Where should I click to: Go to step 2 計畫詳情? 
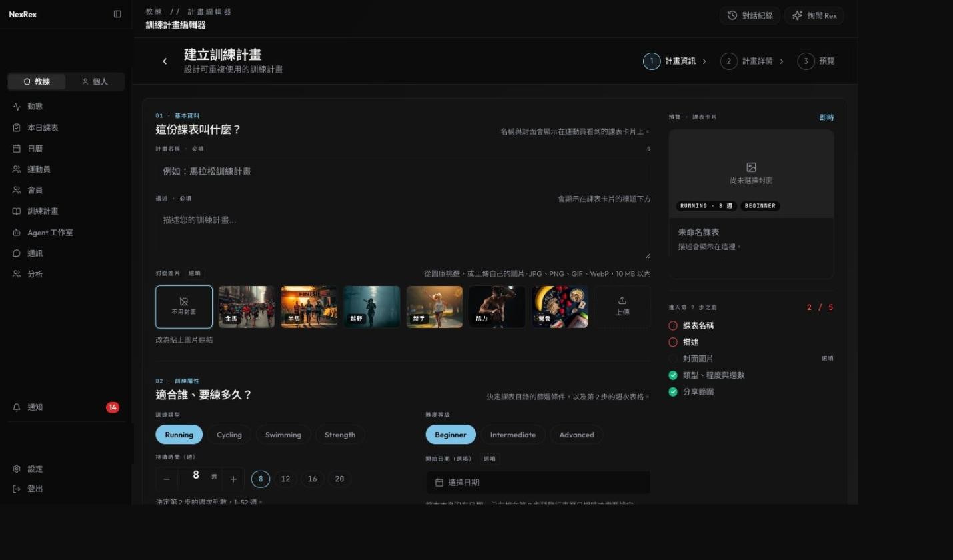click(747, 61)
